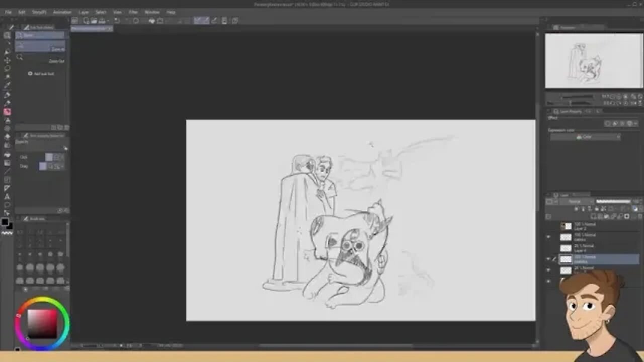Open the Window menu

click(152, 12)
